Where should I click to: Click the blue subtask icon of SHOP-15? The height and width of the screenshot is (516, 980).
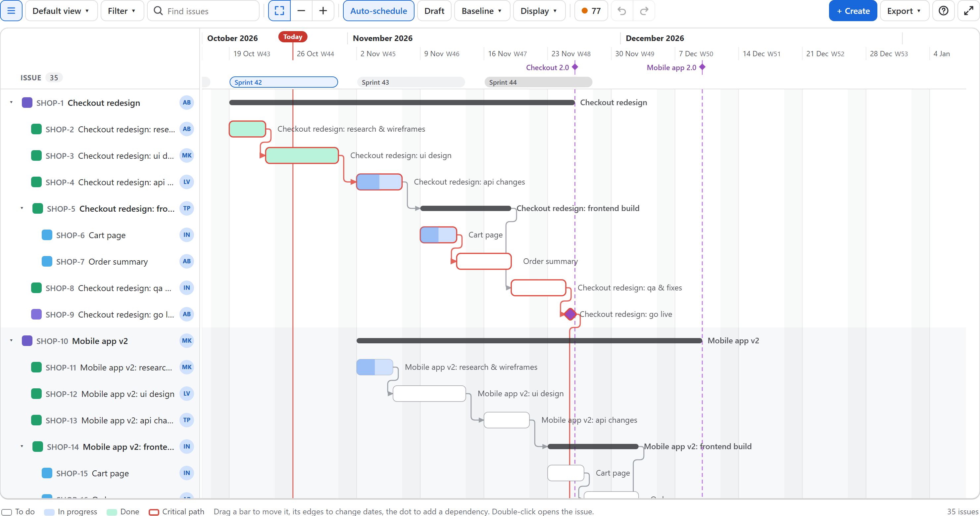[47, 473]
